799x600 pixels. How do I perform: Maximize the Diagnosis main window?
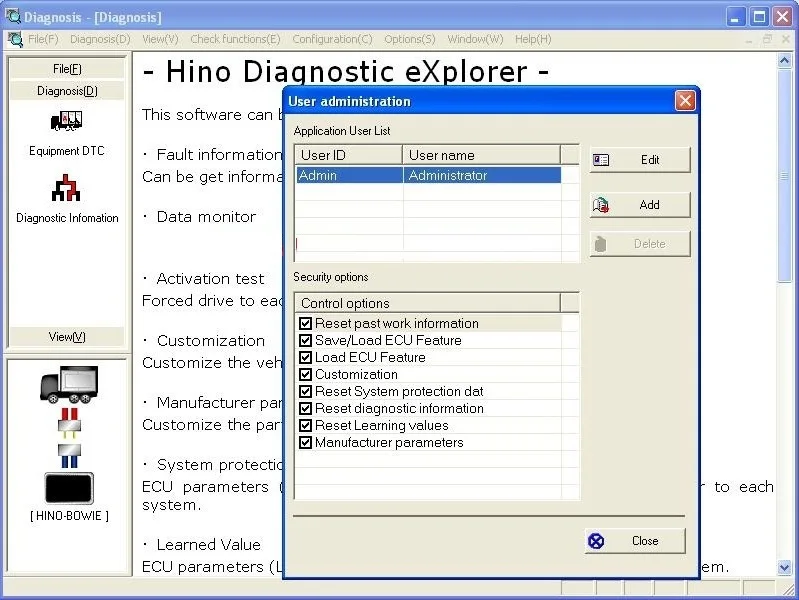click(x=759, y=17)
